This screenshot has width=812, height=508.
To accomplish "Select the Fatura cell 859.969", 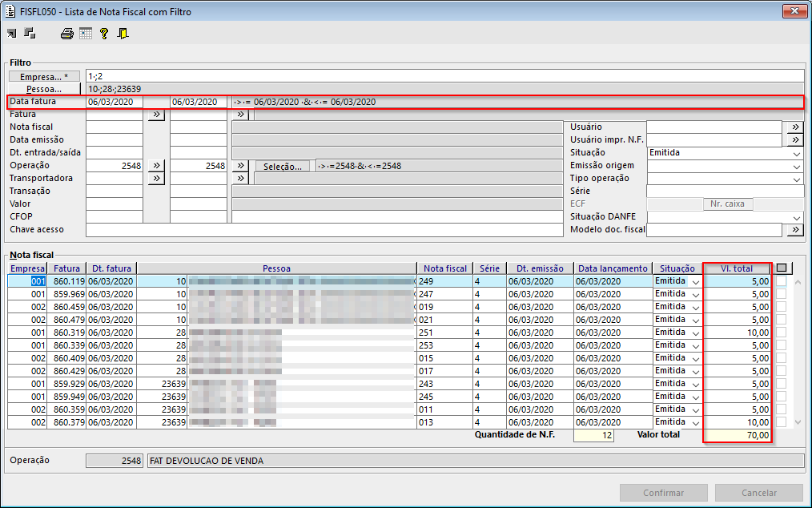I will point(66,294).
